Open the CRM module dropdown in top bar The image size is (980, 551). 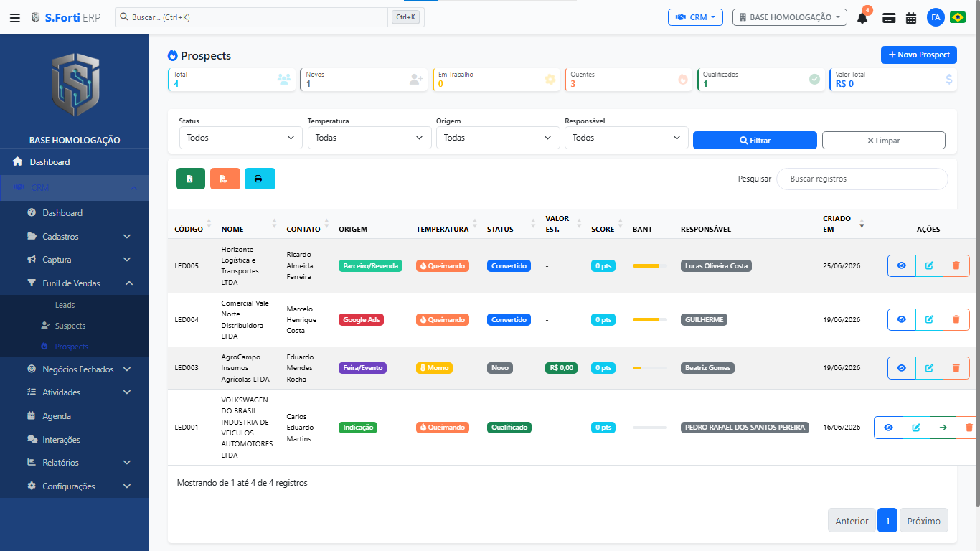click(x=695, y=17)
